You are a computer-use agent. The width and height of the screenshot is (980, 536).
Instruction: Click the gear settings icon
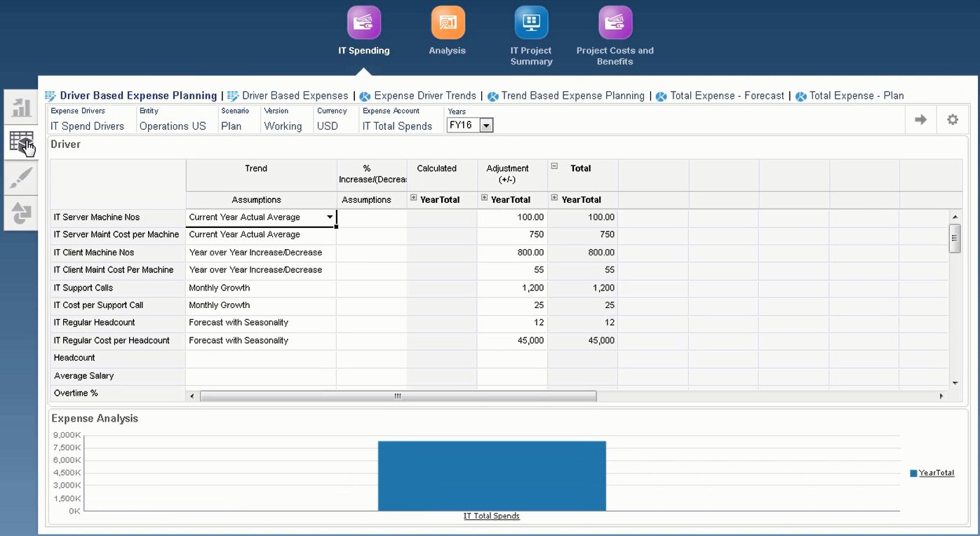(952, 120)
